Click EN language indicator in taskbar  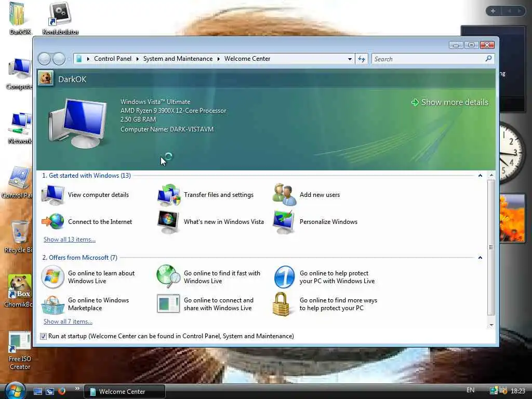pyautogui.click(x=470, y=390)
